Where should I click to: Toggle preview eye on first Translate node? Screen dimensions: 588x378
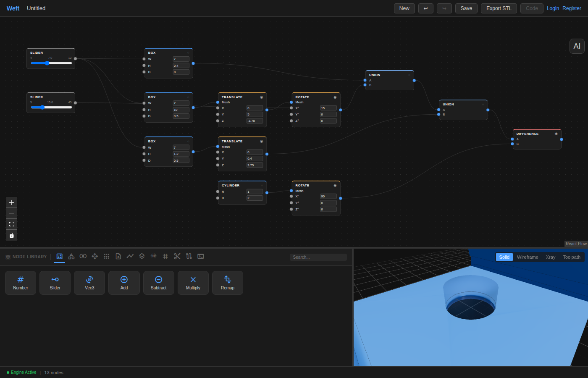point(261,97)
